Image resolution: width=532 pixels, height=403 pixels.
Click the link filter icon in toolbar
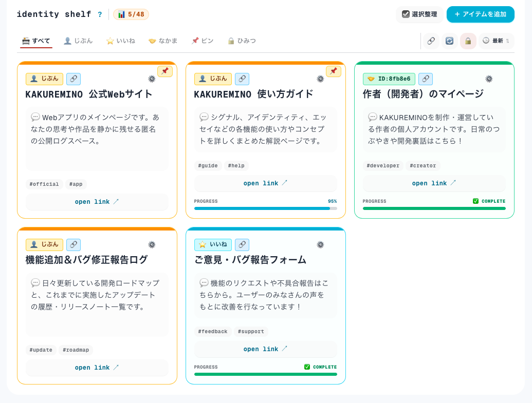pyautogui.click(x=431, y=41)
